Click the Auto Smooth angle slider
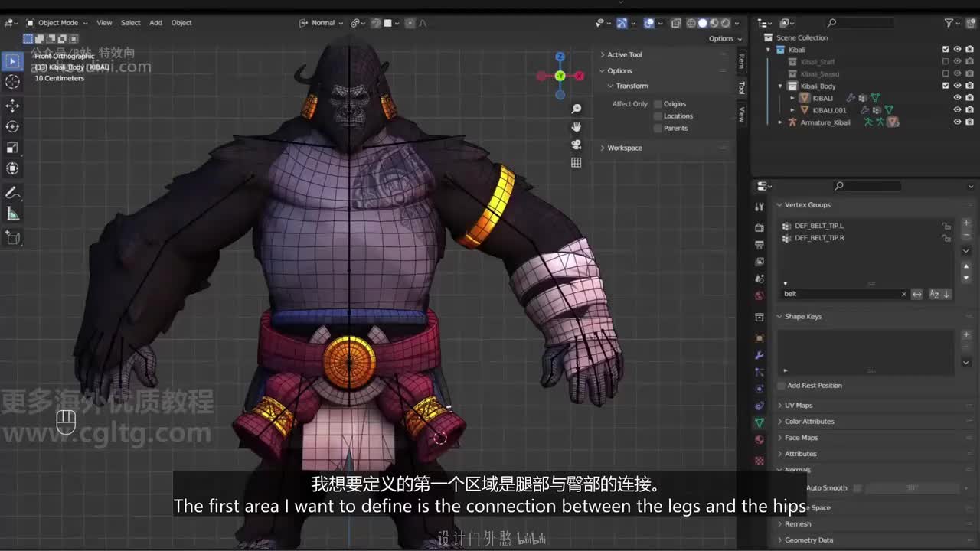This screenshot has height=551, width=980. coord(911,488)
